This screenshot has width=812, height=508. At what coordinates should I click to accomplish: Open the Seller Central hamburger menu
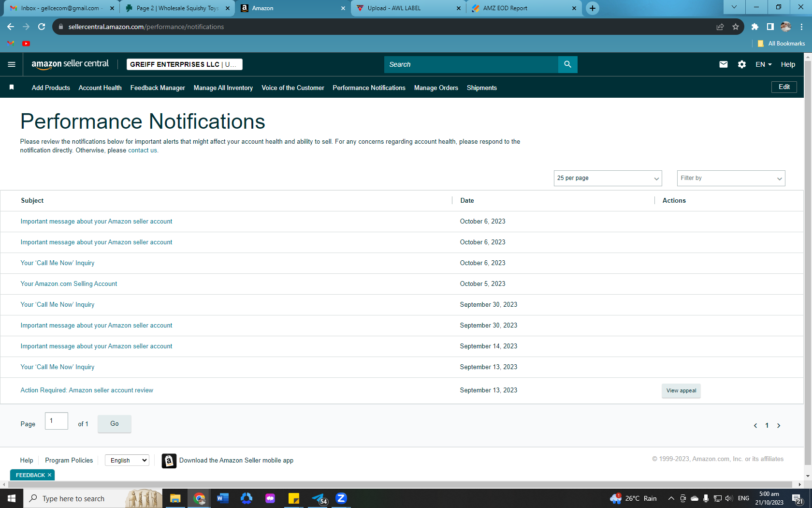click(12, 64)
